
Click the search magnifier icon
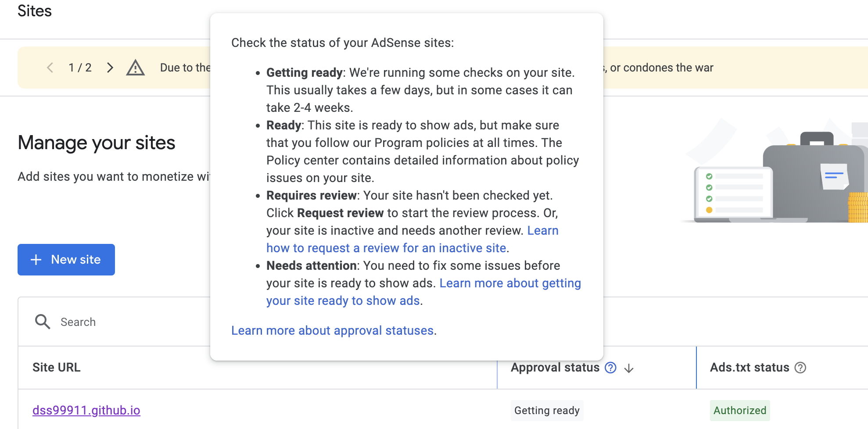(43, 322)
